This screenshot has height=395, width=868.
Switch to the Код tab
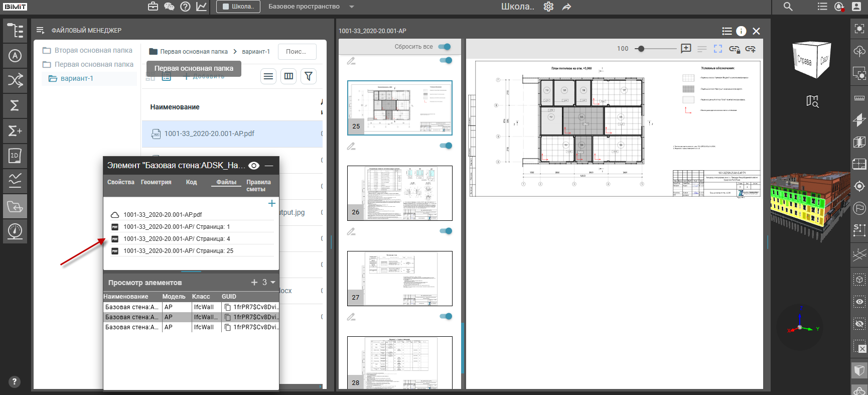pyautogui.click(x=192, y=182)
